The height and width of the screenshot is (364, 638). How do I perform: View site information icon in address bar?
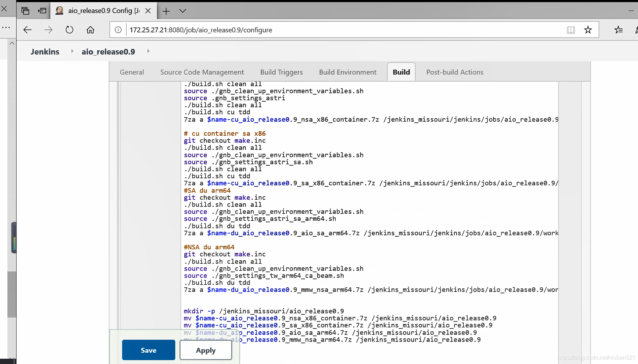(118, 30)
